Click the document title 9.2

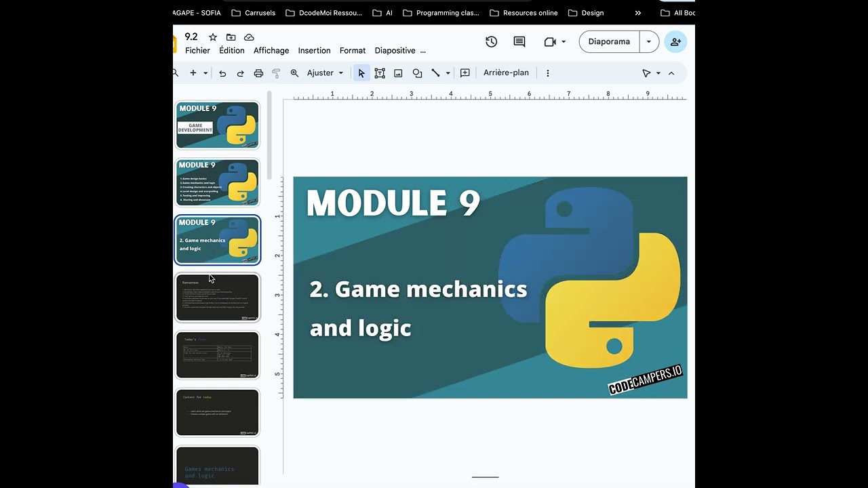191,37
